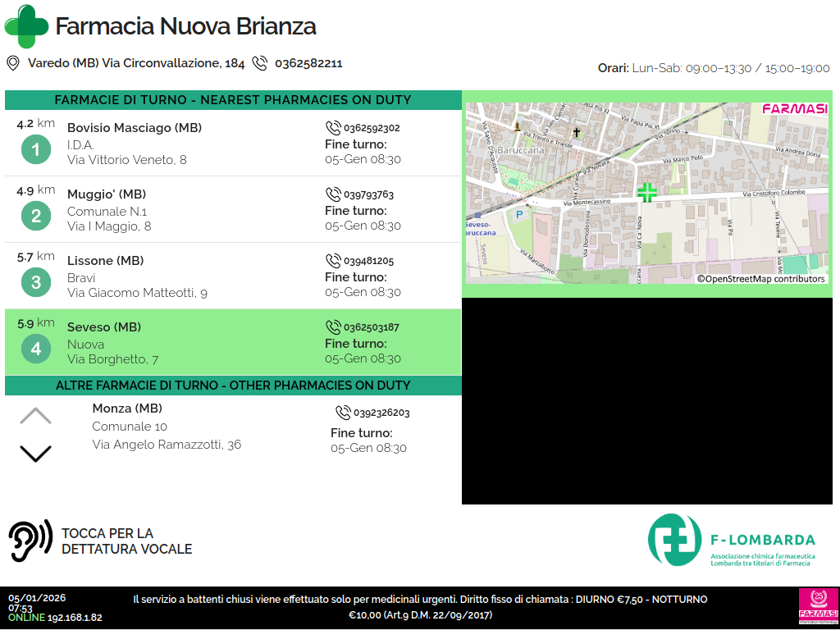Screen dimensions: 840x630
Task: Click the location pin icon beside address
Action: click(13, 63)
